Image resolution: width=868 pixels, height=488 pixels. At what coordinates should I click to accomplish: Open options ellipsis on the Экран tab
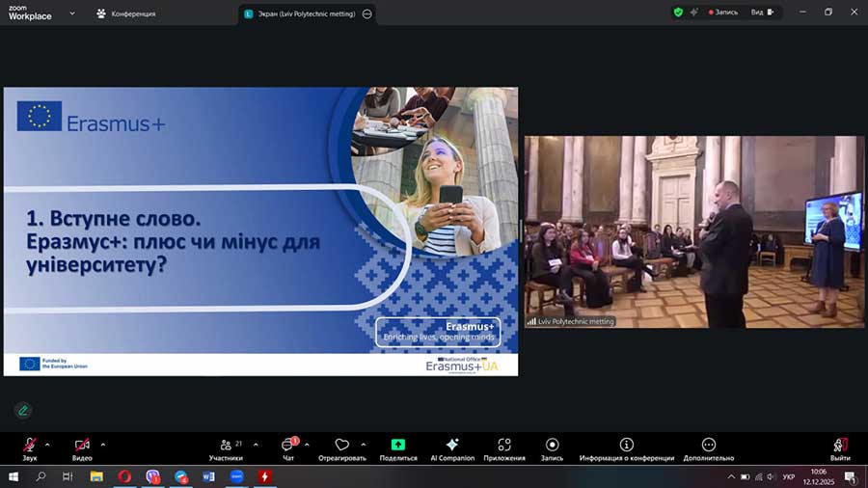[367, 14]
